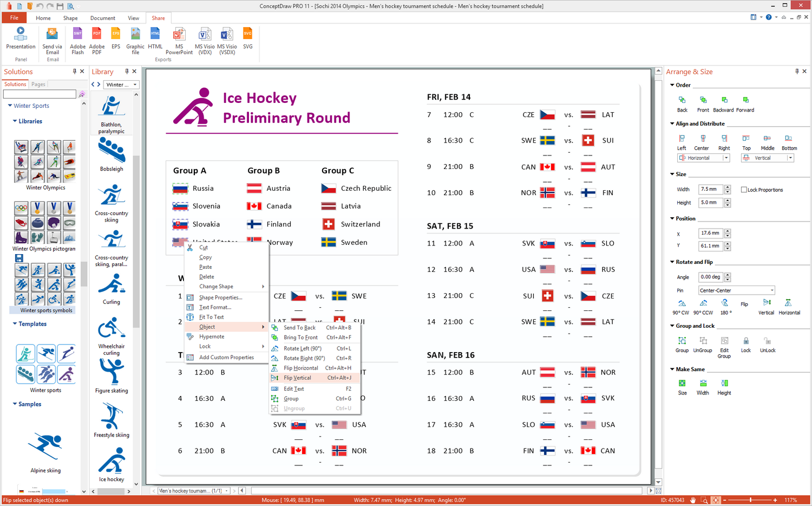This screenshot has height=506, width=812.
Task: Switch to Shape ribbon tab
Action: click(x=70, y=18)
